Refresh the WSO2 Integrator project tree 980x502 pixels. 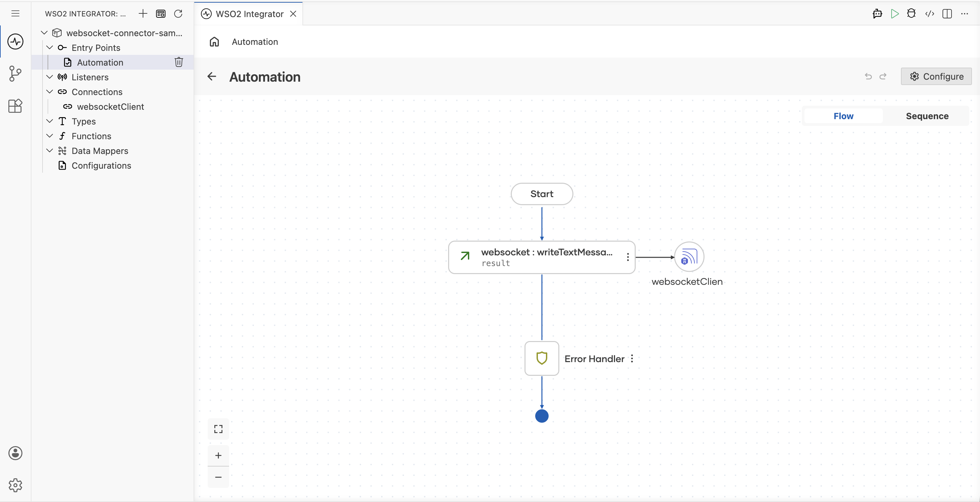(x=178, y=14)
